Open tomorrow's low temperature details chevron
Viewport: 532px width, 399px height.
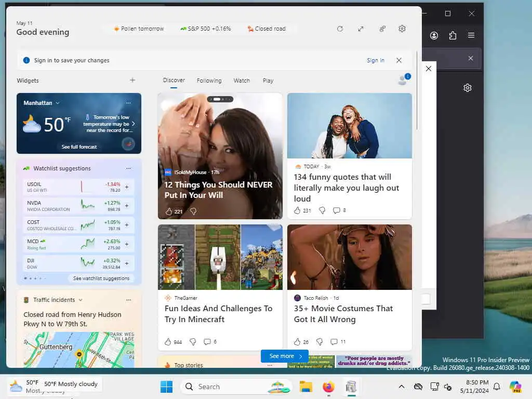(x=134, y=124)
